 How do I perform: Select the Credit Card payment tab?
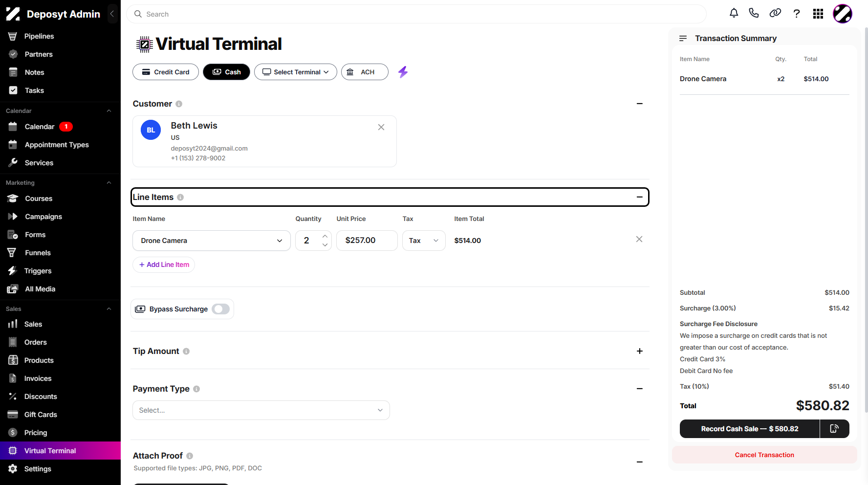tap(166, 72)
